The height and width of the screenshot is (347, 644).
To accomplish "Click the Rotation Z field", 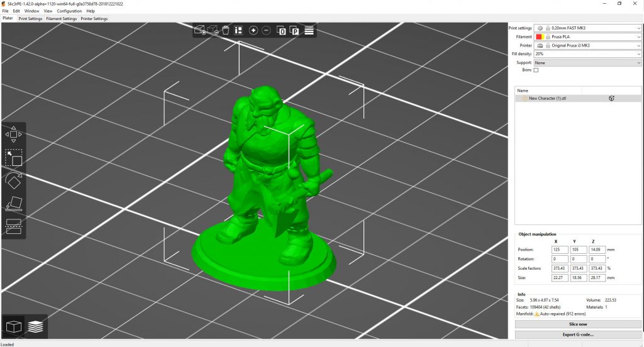I will (597, 259).
